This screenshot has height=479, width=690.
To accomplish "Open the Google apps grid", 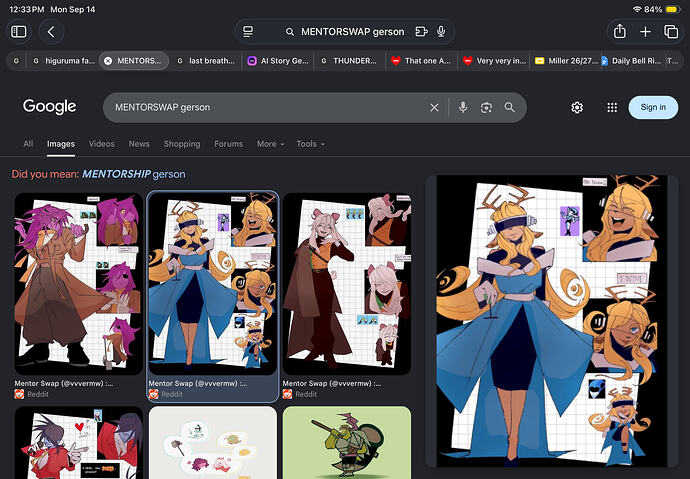I will point(612,107).
